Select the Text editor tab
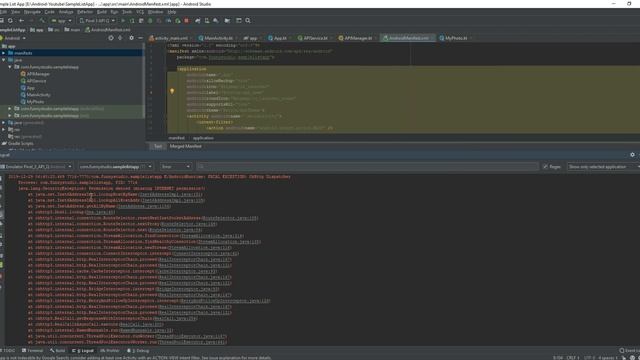 tap(158, 146)
